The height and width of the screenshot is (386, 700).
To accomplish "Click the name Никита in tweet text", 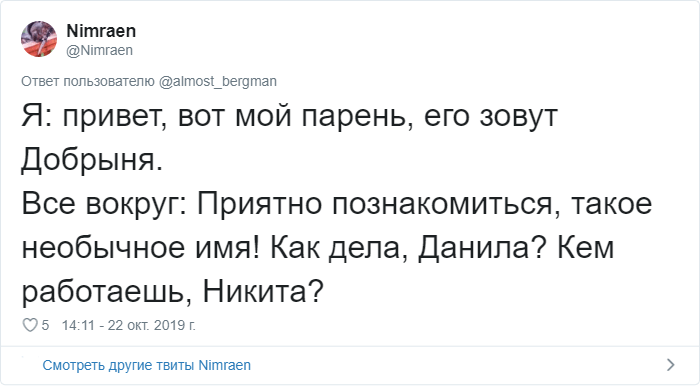I will [x=262, y=291].
